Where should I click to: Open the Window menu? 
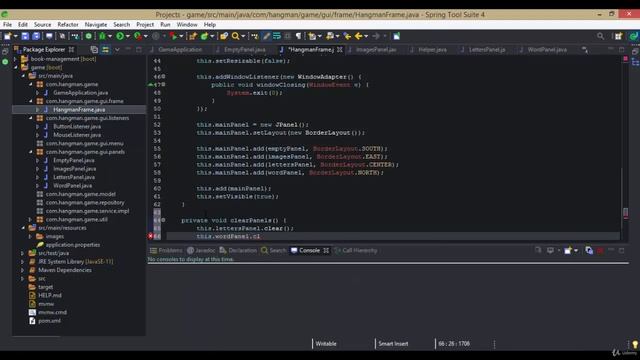[187, 24]
